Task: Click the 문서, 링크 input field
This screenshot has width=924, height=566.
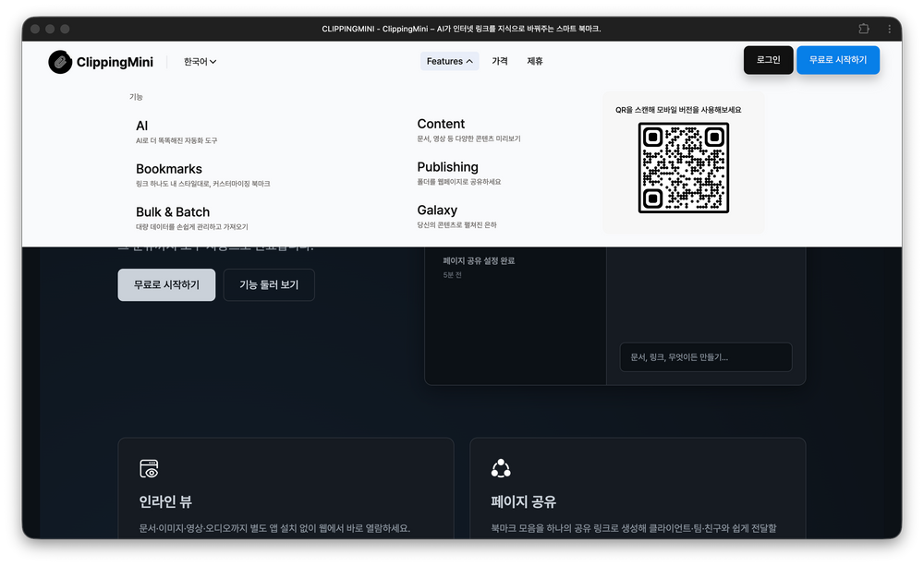Action: [x=705, y=356]
